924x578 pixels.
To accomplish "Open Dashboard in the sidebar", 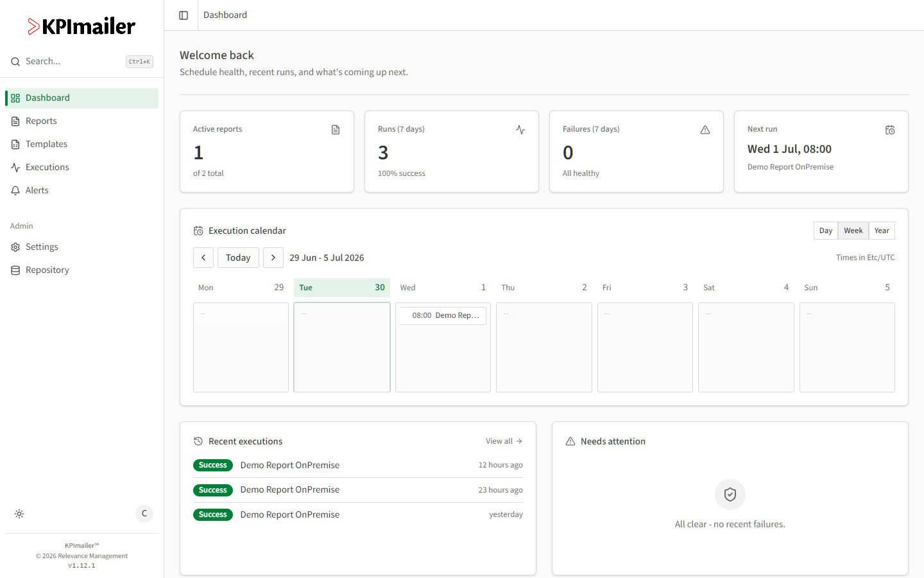I will (x=81, y=98).
